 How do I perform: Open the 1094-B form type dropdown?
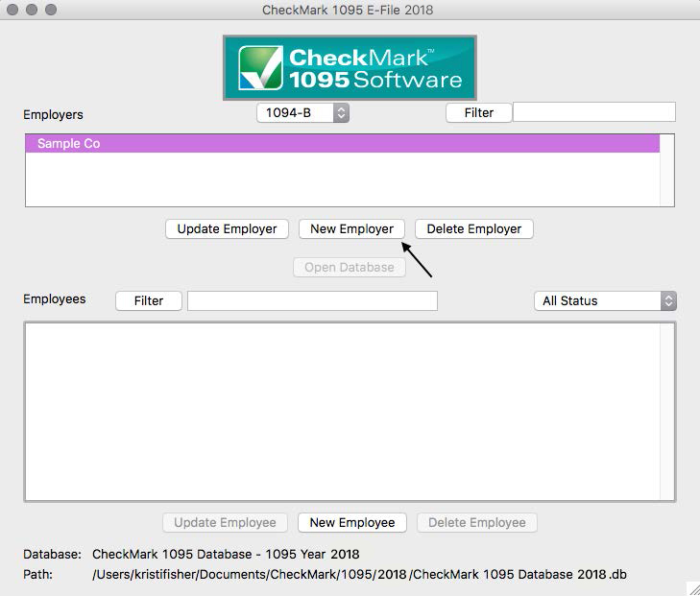(x=302, y=113)
